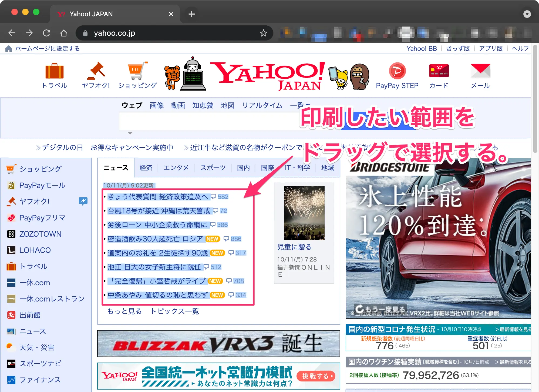Open ヘルプ link
The width and height of the screenshot is (539, 392).
[520, 49]
